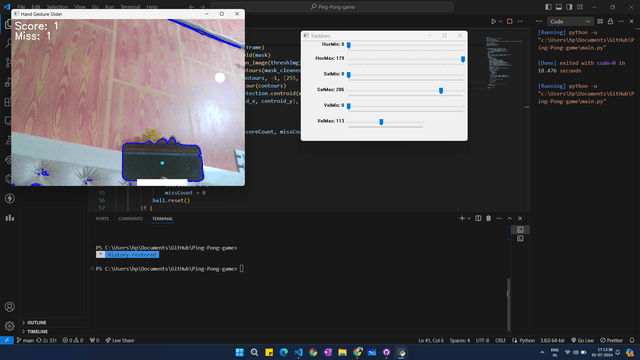The height and width of the screenshot is (360, 640).
Task: Open the bar chart view in the activity bar
Action: coord(10,218)
